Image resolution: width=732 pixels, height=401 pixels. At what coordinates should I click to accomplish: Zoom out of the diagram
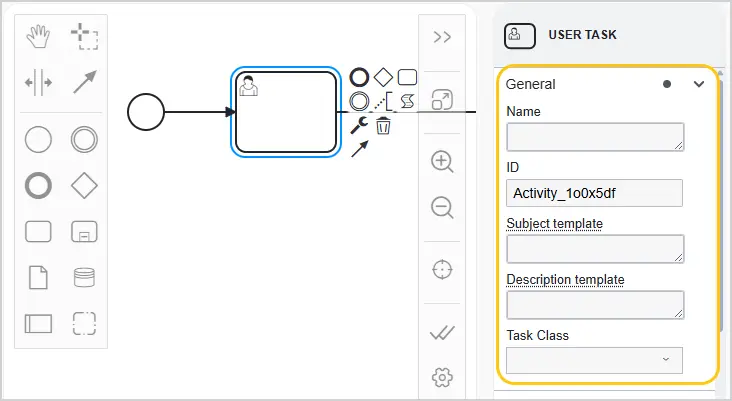[442, 207]
